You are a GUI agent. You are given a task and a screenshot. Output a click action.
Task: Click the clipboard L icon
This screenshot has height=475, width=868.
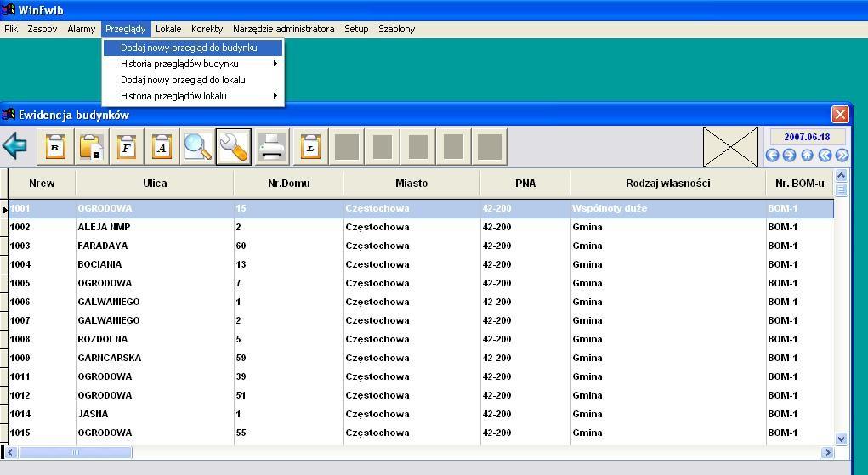[310, 147]
